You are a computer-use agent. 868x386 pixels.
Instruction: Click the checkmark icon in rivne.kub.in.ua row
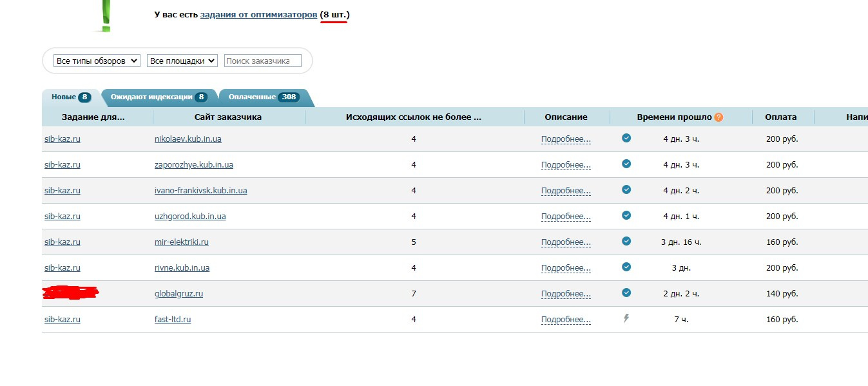pos(626,267)
